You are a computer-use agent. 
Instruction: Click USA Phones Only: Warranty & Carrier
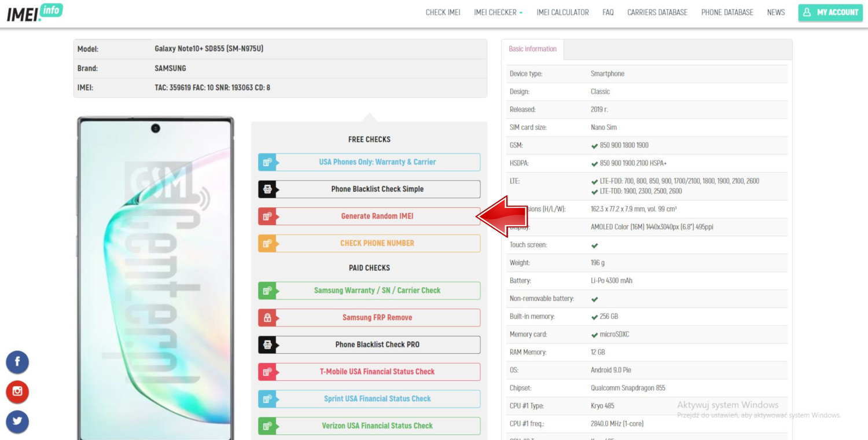coord(369,162)
